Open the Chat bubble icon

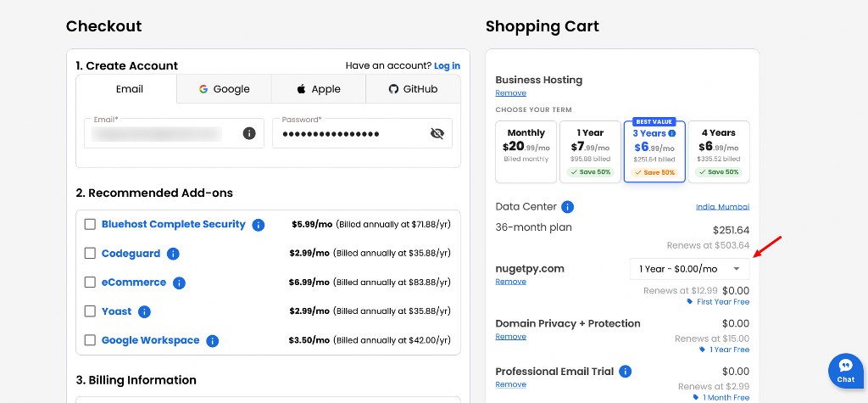tap(845, 371)
